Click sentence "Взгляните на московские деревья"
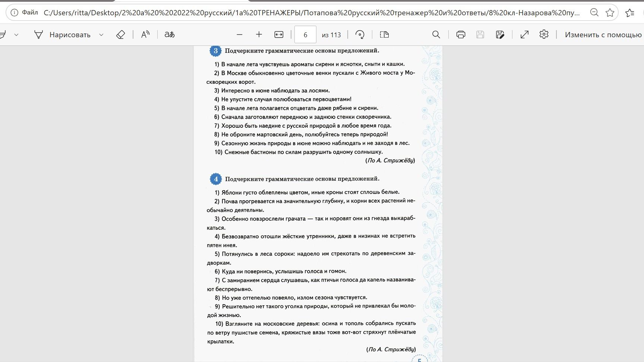Image resolution: width=644 pixels, height=362 pixels. point(312,332)
